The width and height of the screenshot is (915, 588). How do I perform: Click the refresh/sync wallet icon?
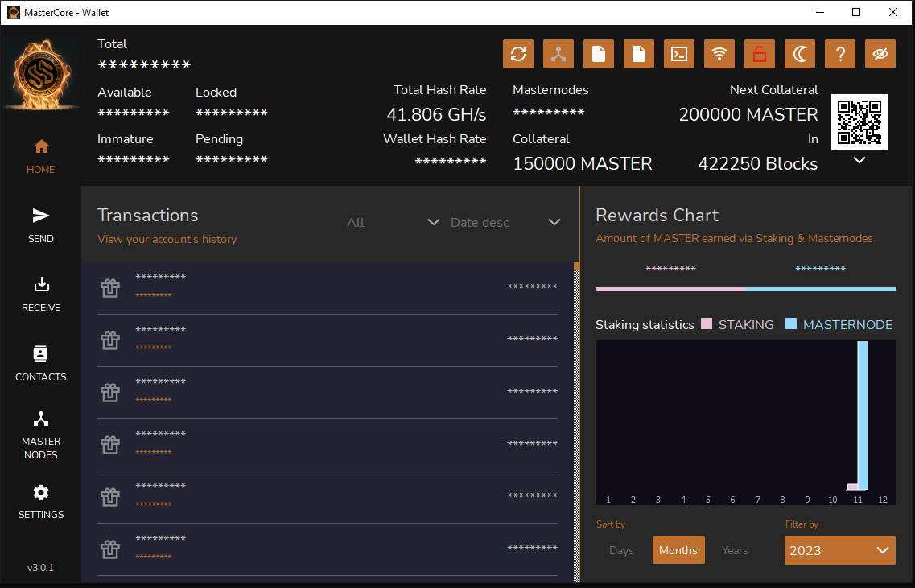point(517,54)
